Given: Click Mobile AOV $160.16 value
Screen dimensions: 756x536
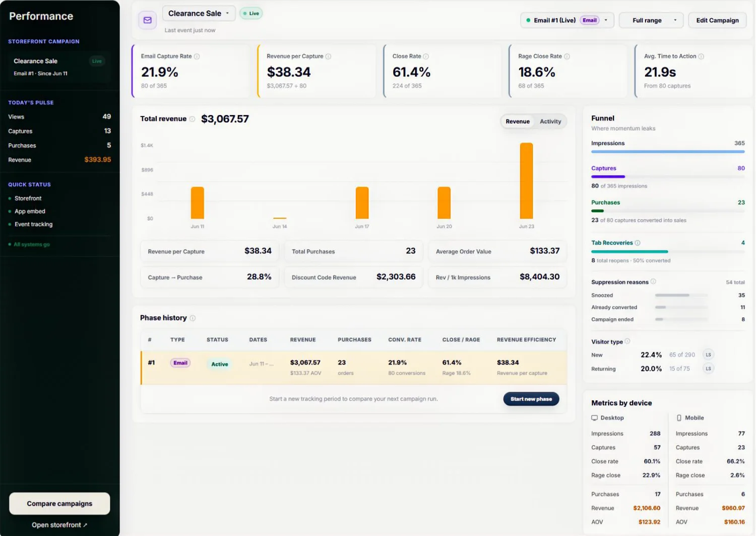Looking at the screenshot, I should point(734,522).
